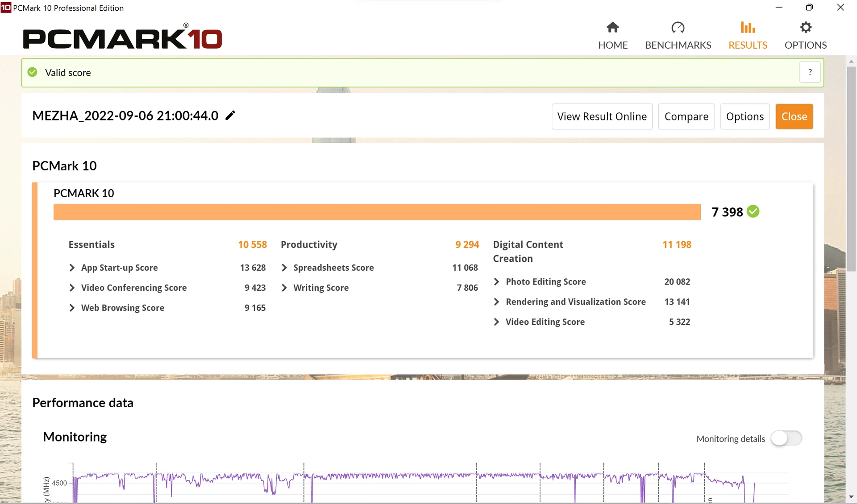
Task: Click the App Start-up value 13 628
Action: point(253,268)
